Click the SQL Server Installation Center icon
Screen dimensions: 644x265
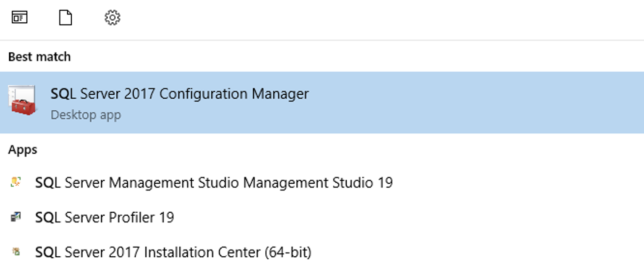pyautogui.click(x=16, y=252)
